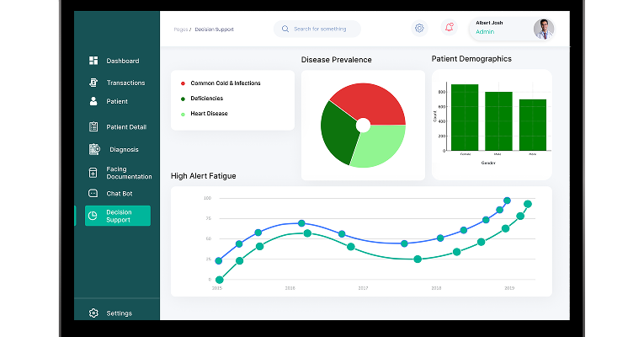644x337 pixels.
Task: Open the Diagnosis menu item
Action: (x=124, y=149)
